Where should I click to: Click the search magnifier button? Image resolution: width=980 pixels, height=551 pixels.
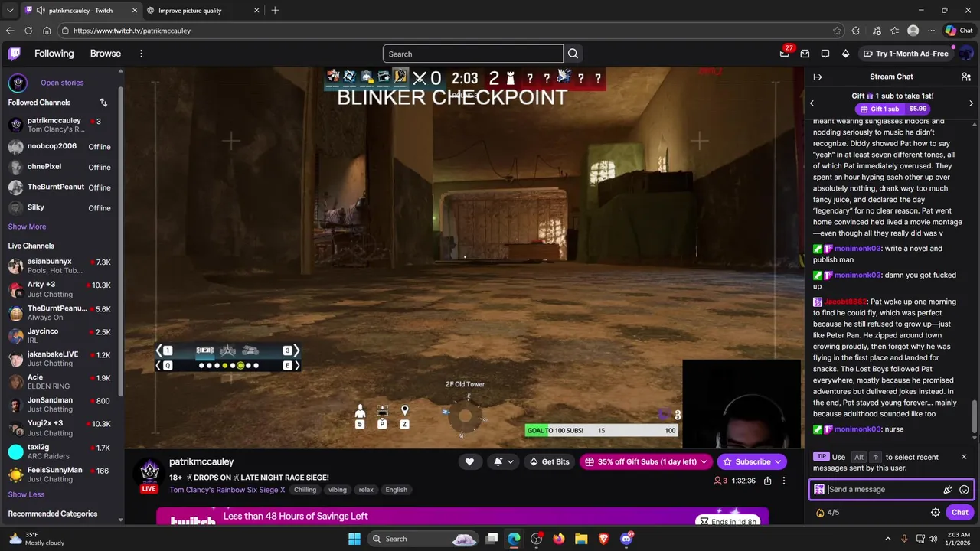point(573,54)
